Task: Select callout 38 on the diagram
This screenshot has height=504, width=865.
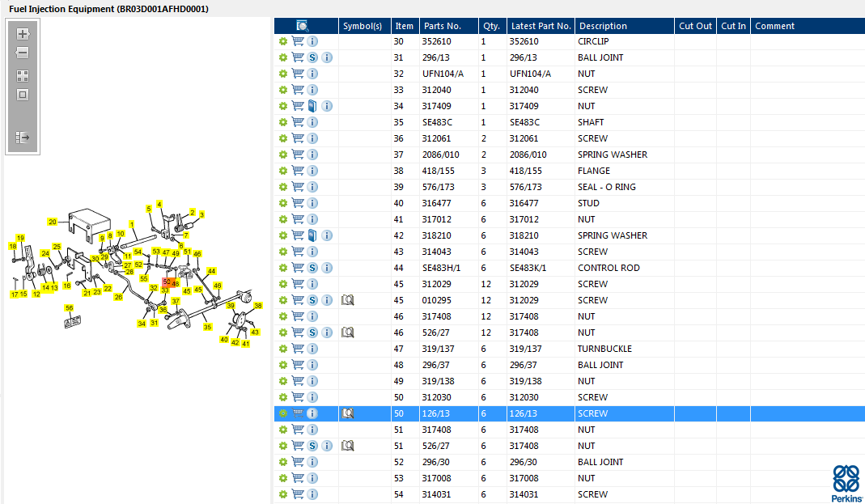Action: pos(257,306)
